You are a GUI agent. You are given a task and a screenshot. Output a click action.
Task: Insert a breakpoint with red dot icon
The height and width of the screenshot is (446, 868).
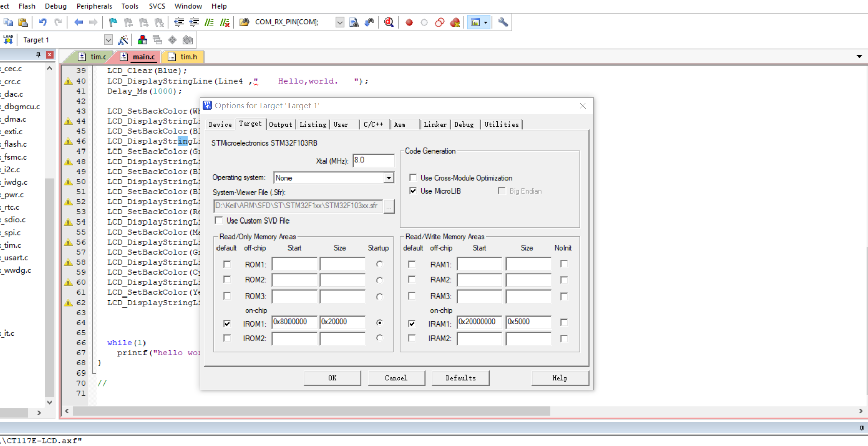(409, 22)
